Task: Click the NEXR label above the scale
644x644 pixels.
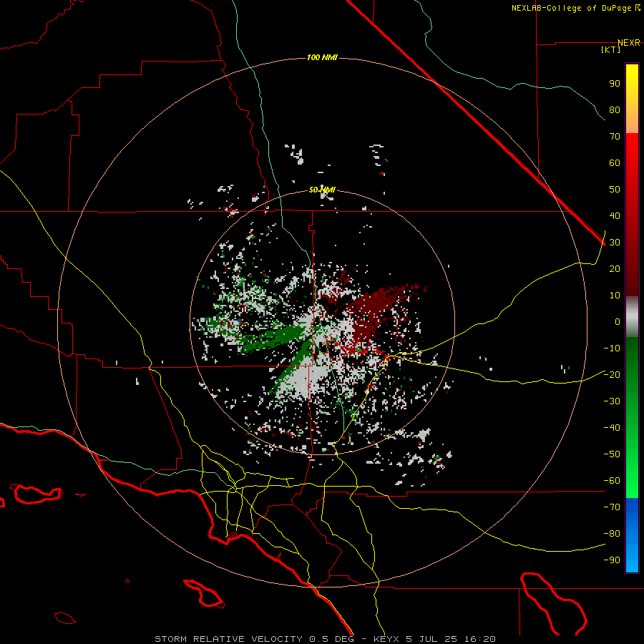Action: point(629,43)
